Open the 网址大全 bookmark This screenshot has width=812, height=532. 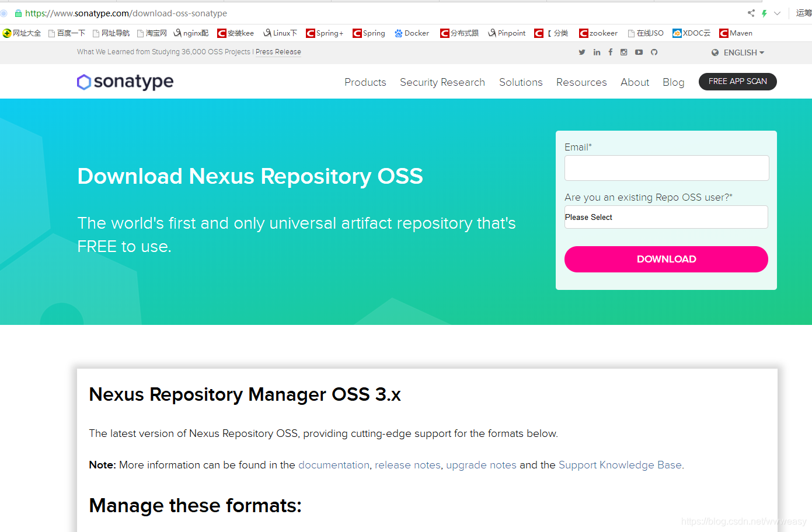[x=22, y=33]
